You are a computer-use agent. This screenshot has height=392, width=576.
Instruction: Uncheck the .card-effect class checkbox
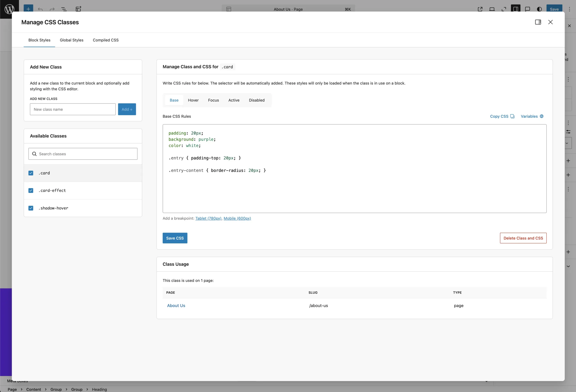[x=31, y=190]
